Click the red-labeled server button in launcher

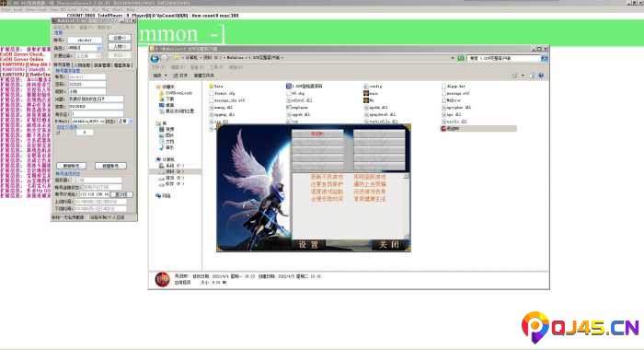(x=317, y=134)
